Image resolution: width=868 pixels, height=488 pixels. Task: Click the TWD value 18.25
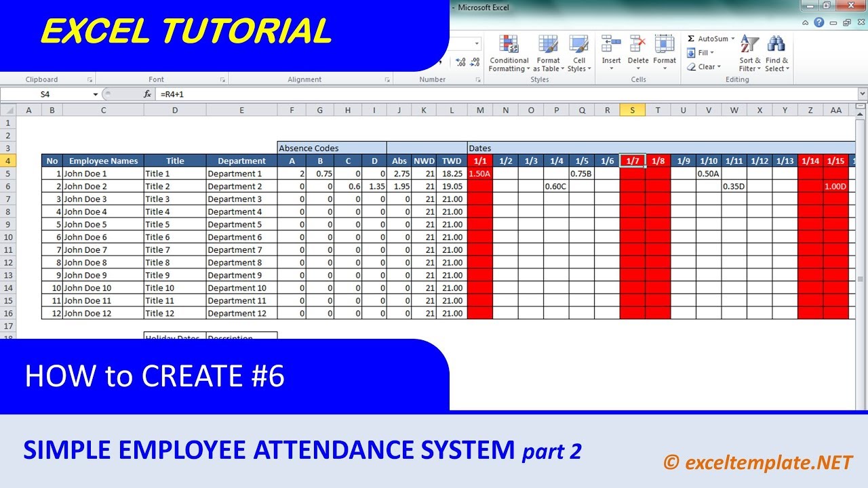click(452, 174)
